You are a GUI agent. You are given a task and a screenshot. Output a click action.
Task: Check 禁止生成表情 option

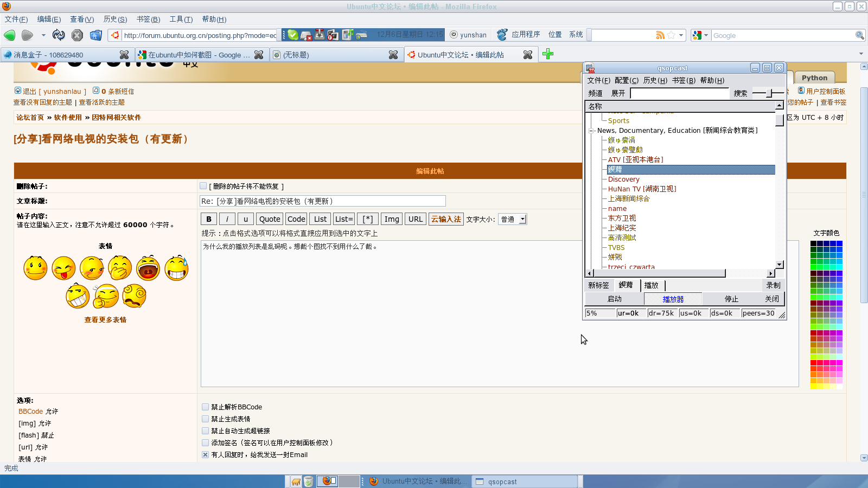click(205, 419)
